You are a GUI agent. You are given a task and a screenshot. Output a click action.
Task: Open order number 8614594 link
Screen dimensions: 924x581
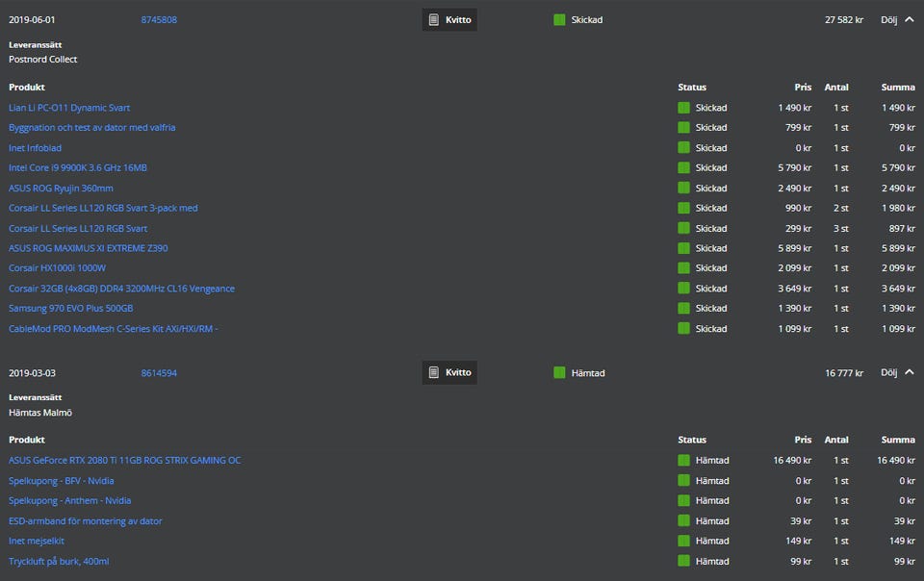pos(159,372)
